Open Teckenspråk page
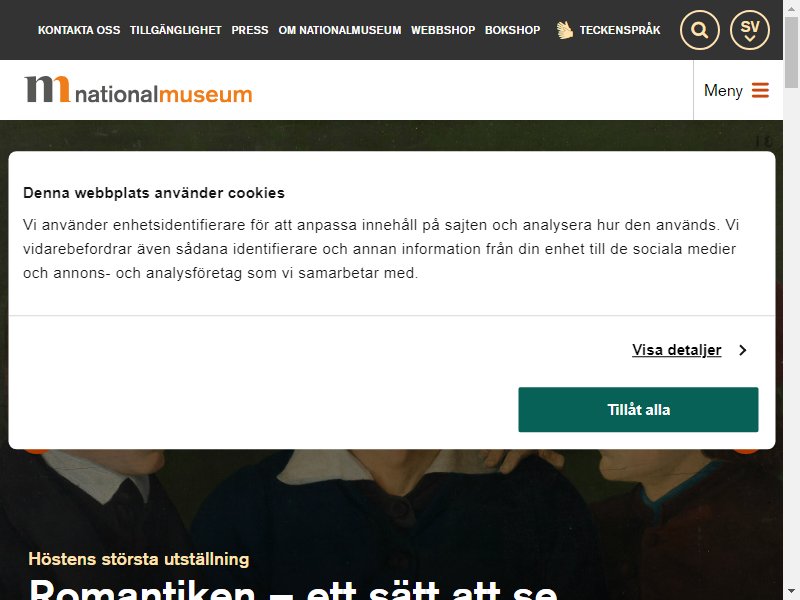This screenshot has height=600, width=800. click(620, 30)
